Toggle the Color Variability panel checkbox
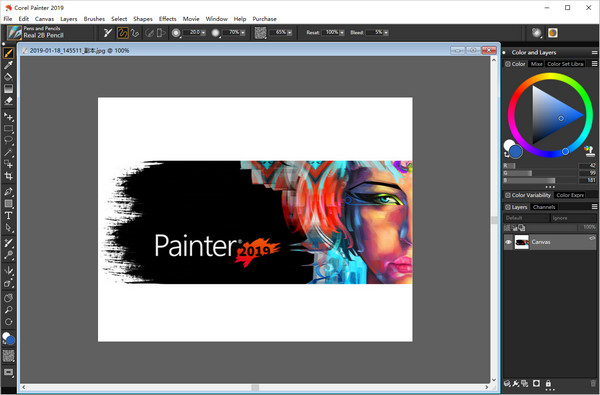 [508, 195]
